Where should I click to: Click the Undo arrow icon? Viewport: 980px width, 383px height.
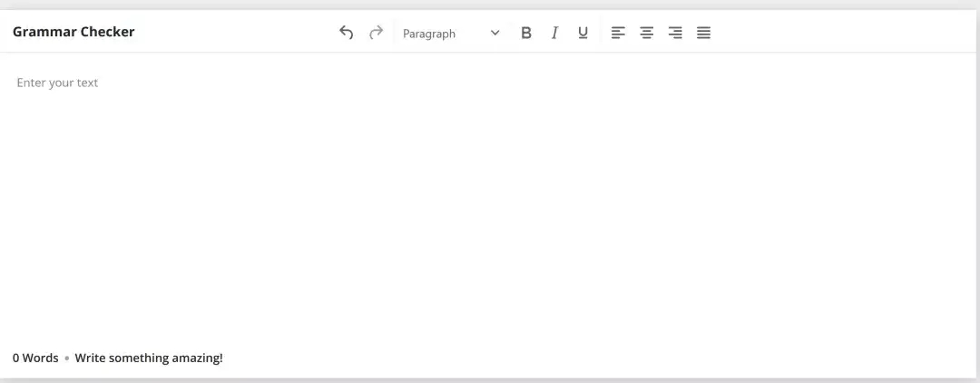point(346,33)
